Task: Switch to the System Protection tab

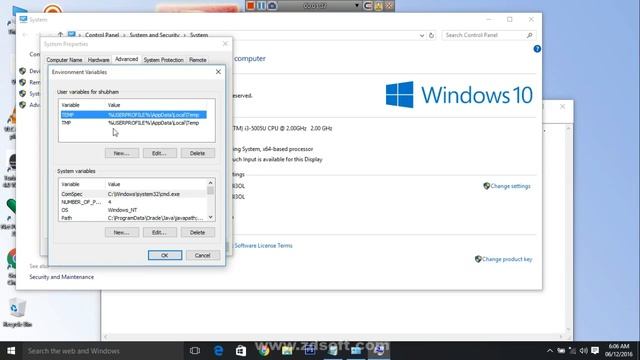Action: [163, 60]
